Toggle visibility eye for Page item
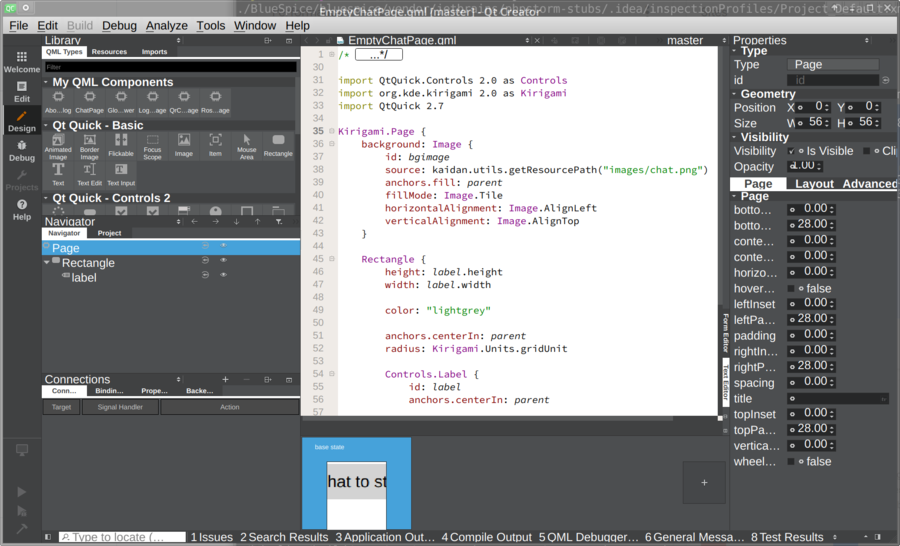 224,245
